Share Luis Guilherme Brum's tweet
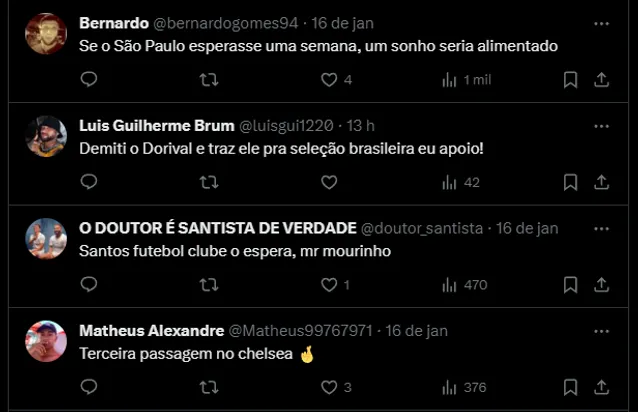Viewport: 638px width, 412px height. pyautogui.click(x=601, y=183)
